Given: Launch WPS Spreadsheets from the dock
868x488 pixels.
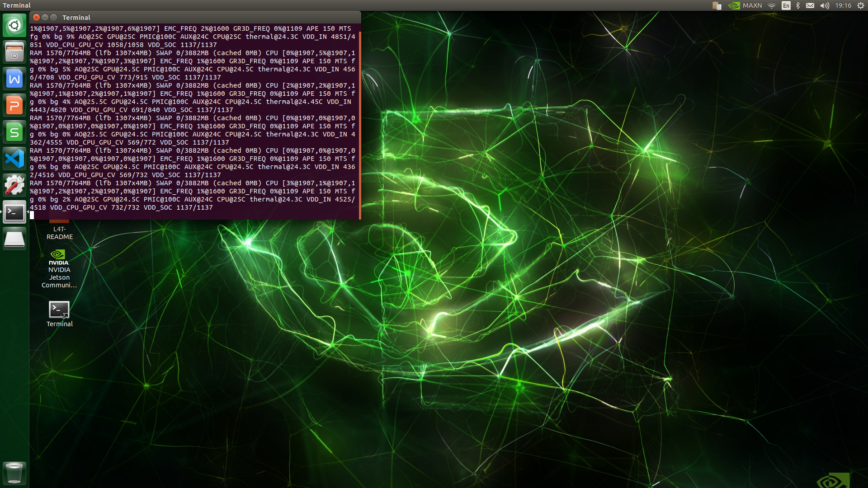Looking at the screenshot, I should pos(14,132).
